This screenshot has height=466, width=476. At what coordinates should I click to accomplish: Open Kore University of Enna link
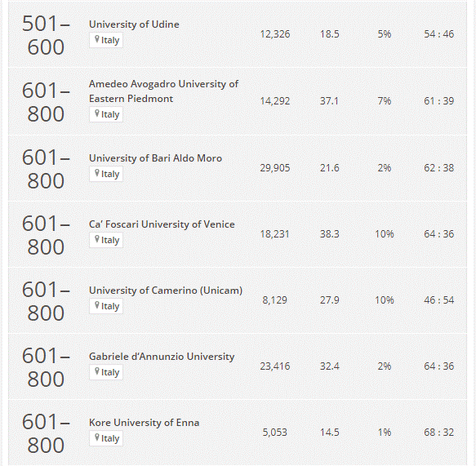[x=144, y=423]
